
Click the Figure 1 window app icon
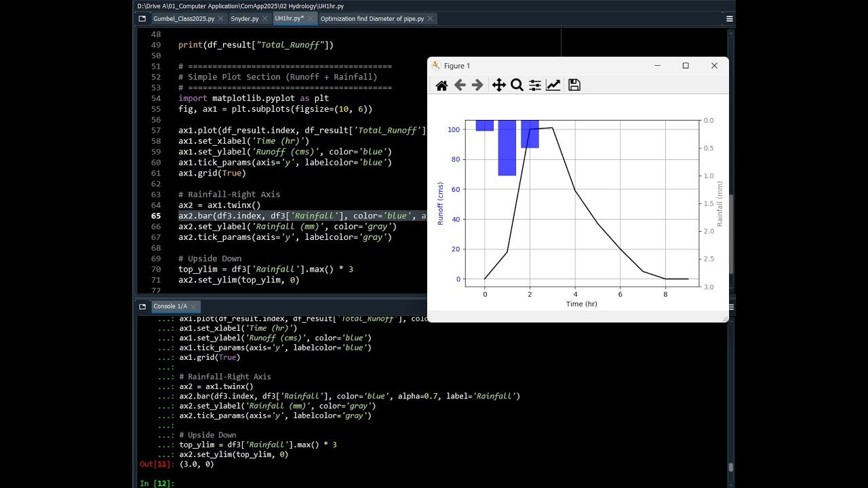(436, 66)
